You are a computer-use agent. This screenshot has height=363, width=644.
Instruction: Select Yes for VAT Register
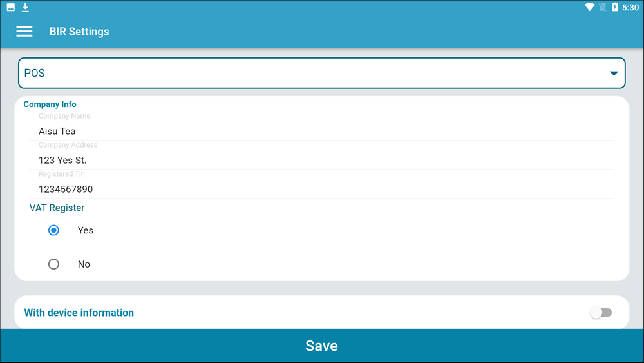pos(54,230)
